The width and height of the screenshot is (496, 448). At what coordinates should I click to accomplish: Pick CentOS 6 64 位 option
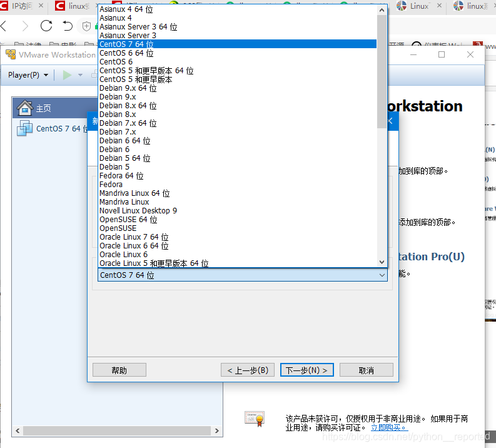click(237, 53)
